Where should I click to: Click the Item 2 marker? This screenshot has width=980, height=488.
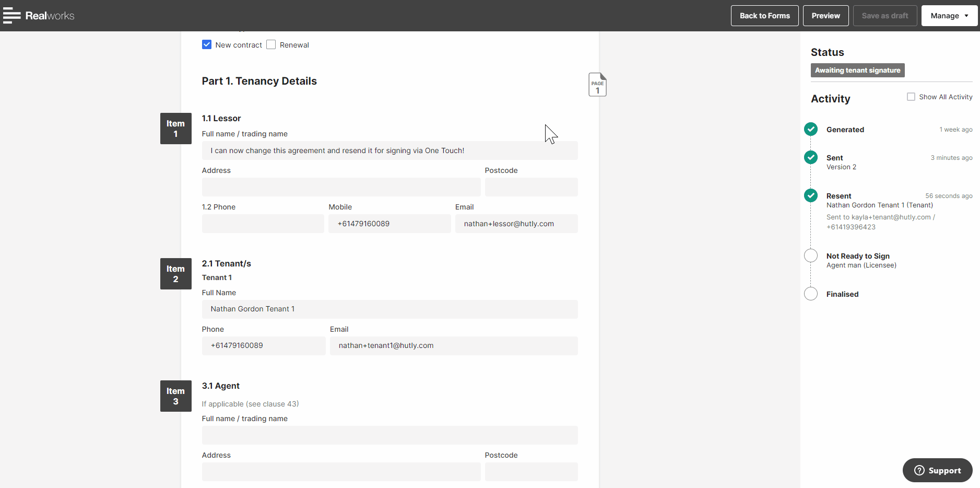175,274
